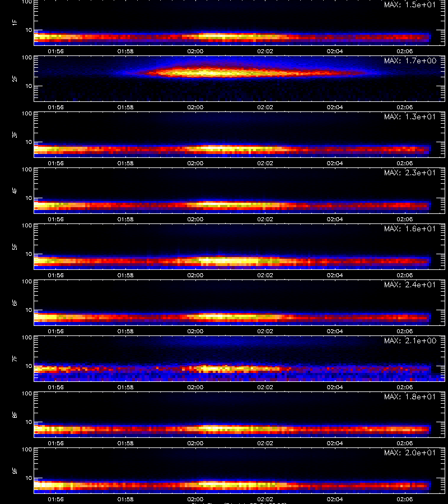This screenshot has width=448, height=504.
Task: Select the 9F axis title
Action: point(15,470)
